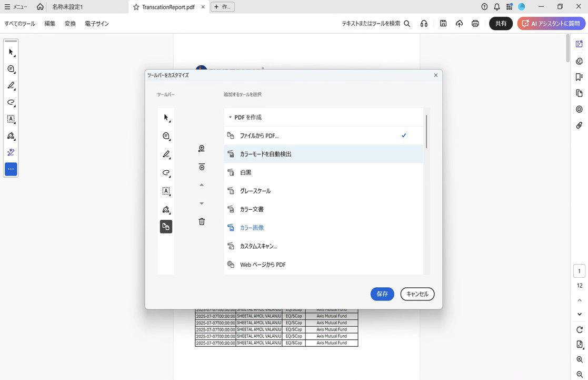Click the 保存 button to save toolbar
The height and width of the screenshot is (380, 588).
pyautogui.click(x=382, y=294)
